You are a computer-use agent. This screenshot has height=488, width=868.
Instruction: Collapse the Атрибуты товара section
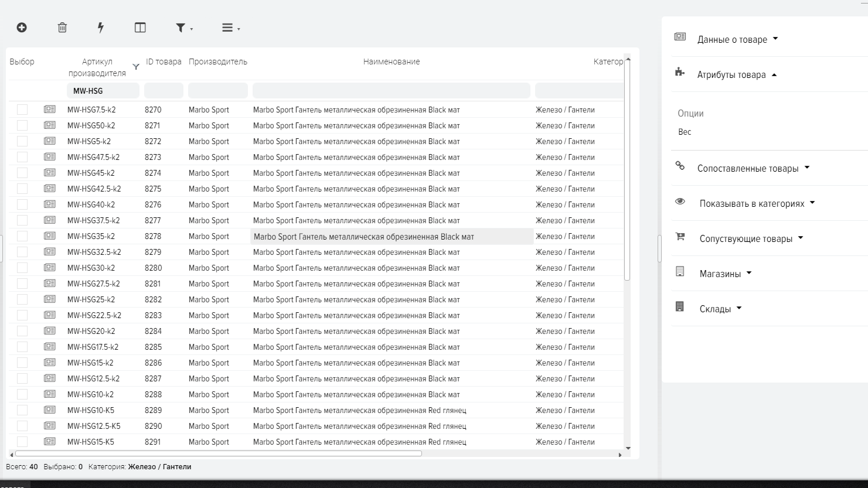coord(737,74)
